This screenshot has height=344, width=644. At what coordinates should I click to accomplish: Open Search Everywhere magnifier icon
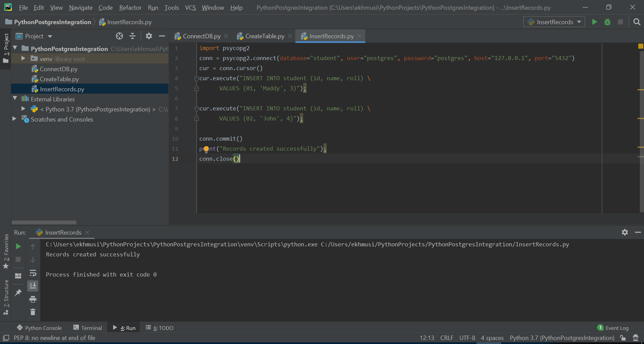pos(637,22)
